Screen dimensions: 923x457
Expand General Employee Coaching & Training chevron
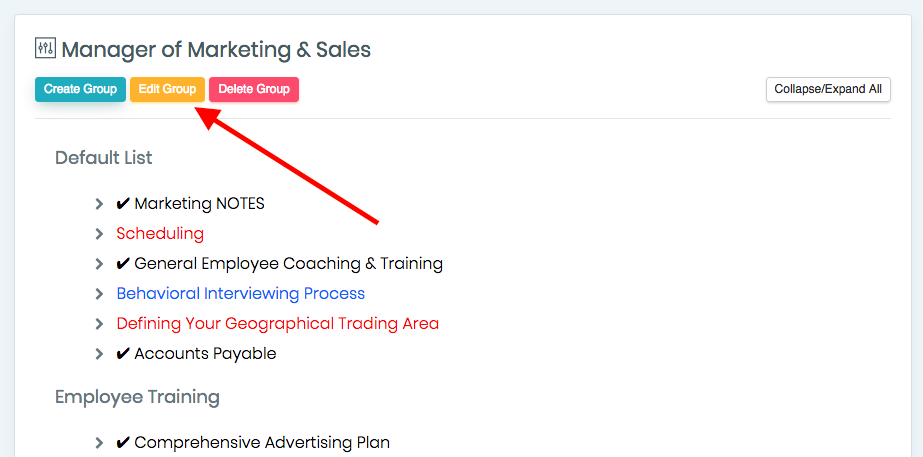click(x=99, y=264)
